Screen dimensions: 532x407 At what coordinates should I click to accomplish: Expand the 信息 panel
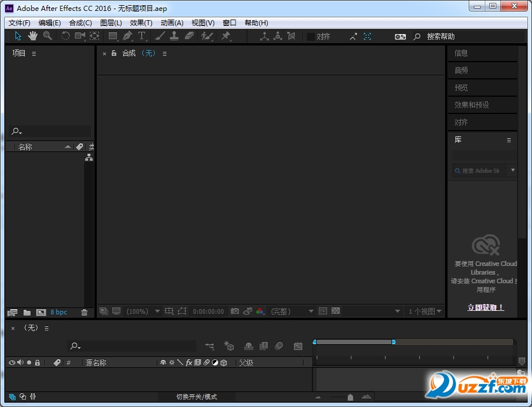(482, 53)
